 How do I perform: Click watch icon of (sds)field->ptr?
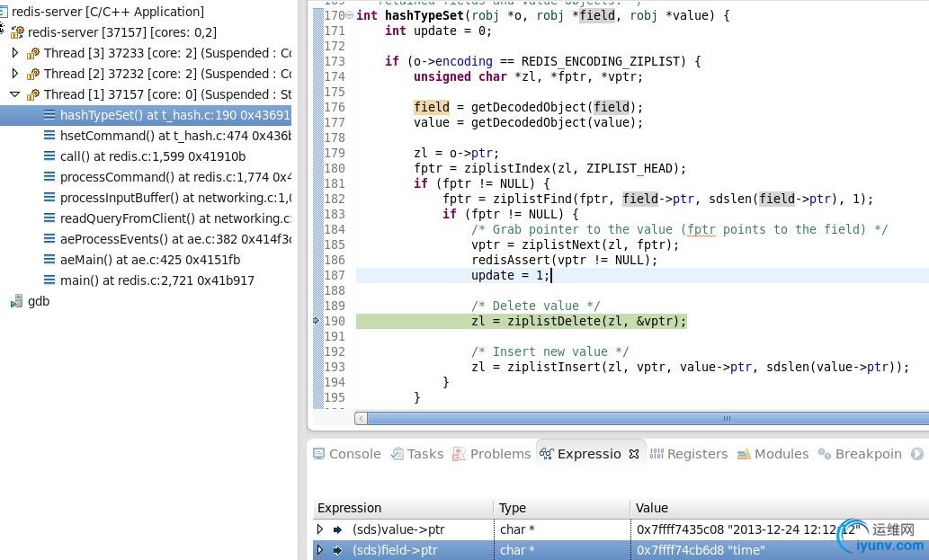point(338,550)
